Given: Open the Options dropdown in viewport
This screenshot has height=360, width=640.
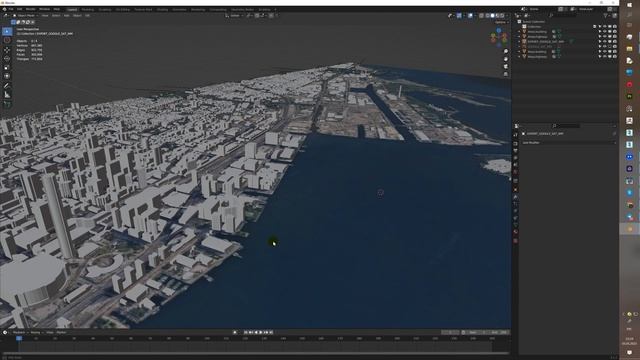Looking at the screenshot, I should tap(501, 22).
